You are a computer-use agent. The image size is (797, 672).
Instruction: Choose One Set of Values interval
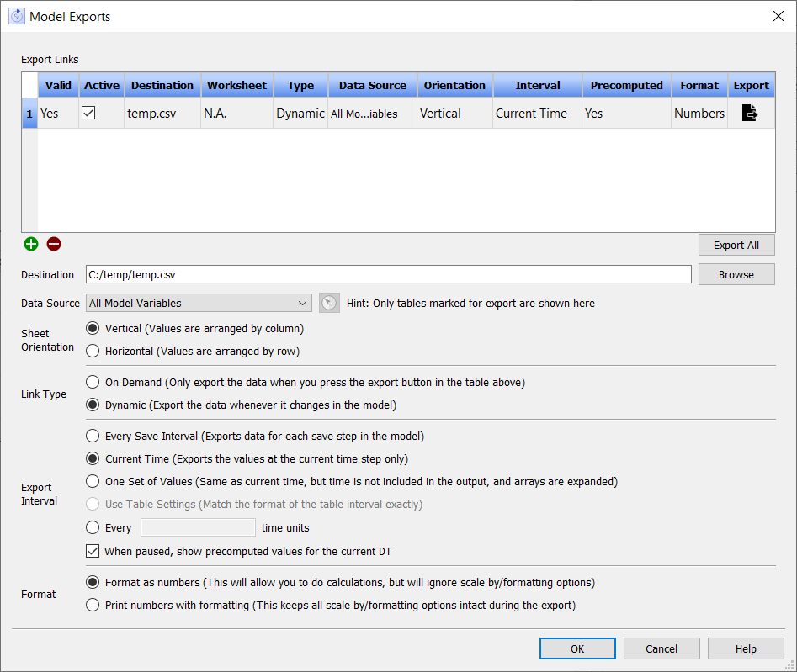coord(93,481)
